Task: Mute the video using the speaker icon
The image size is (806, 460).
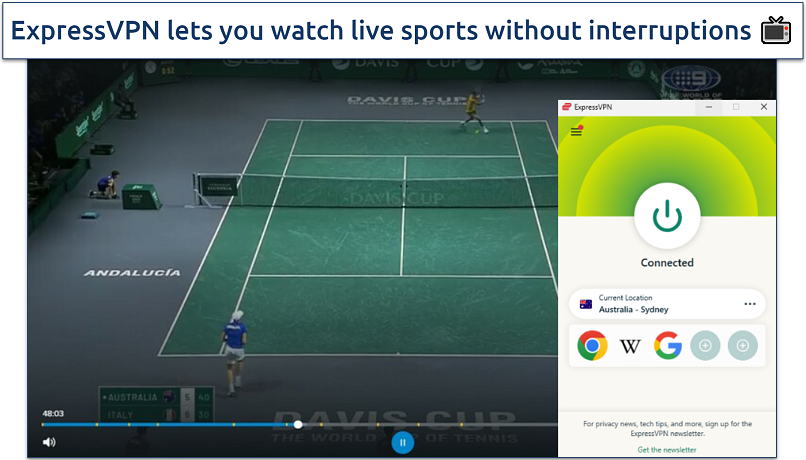Action: (x=49, y=442)
